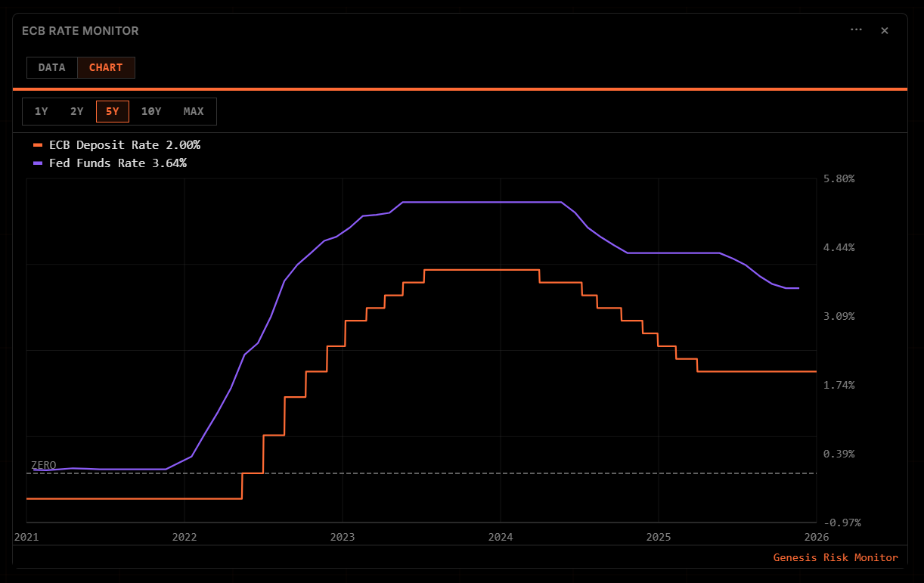
Task: Select the 5Y time range
Action: [112, 111]
